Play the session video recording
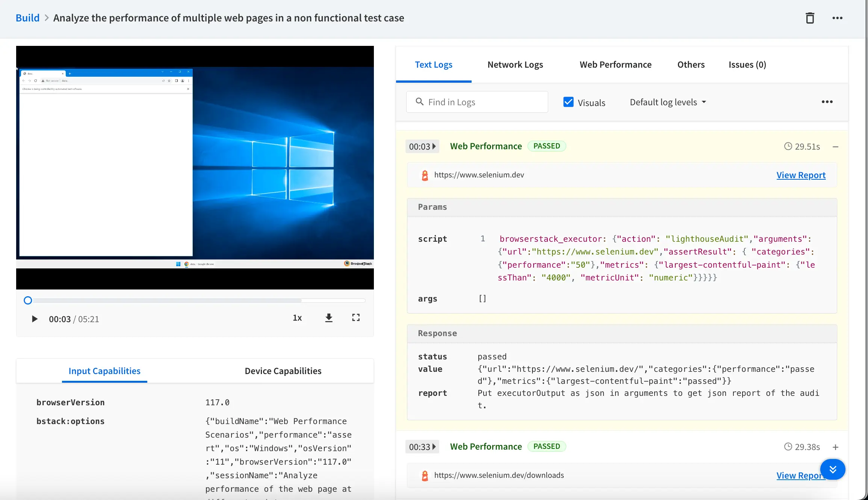Image resolution: width=868 pixels, height=500 pixels. [x=35, y=319]
